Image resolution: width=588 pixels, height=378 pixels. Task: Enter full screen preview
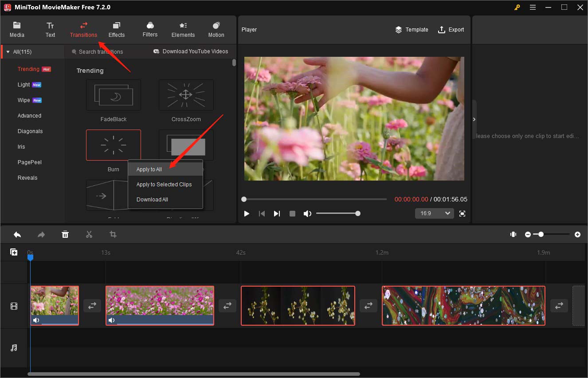(463, 214)
